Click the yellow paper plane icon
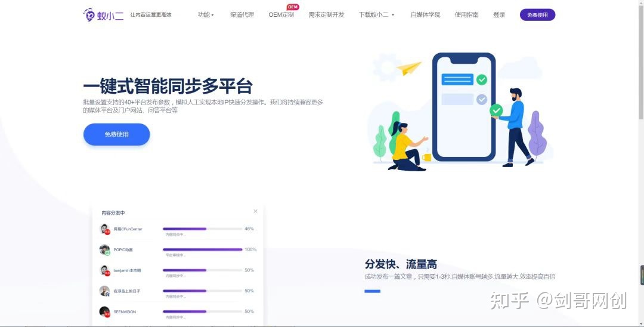This screenshot has width=644, height=327. point(409,68)
